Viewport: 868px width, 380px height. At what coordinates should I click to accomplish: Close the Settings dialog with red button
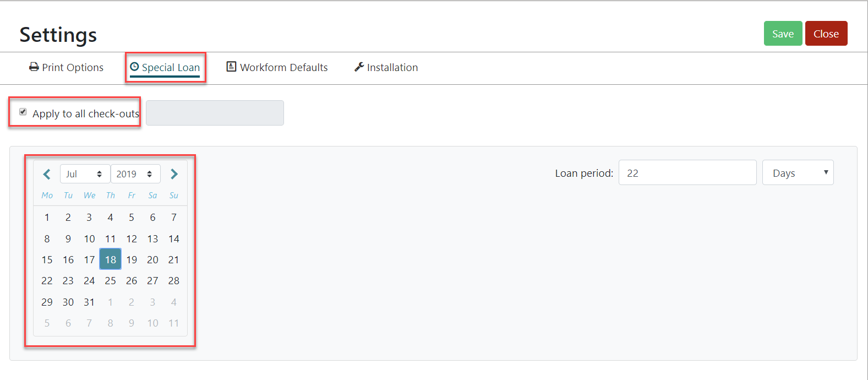point(826,34)
